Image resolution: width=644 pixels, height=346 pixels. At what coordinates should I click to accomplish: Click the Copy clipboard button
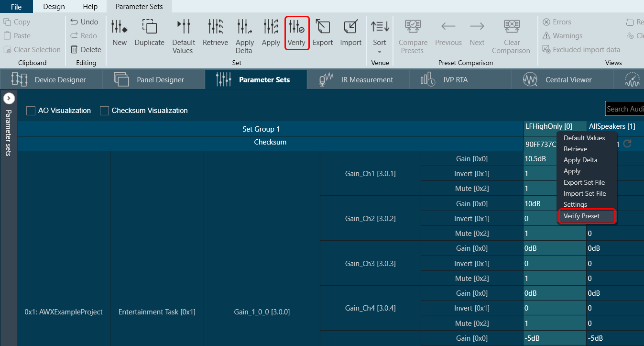[x=17, y=22]
